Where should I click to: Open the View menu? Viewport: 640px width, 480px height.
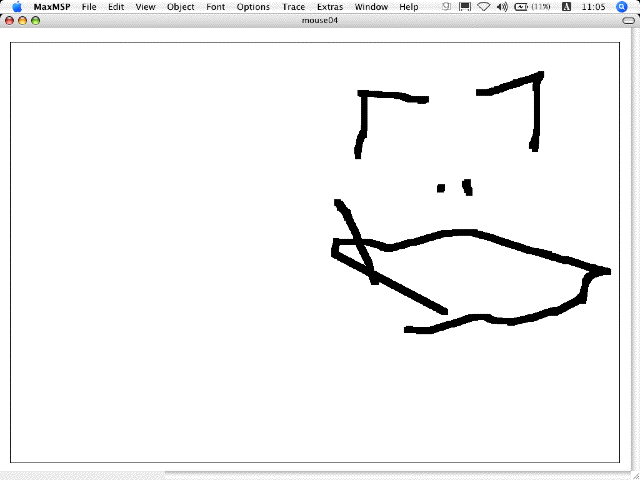coord(145,7)
